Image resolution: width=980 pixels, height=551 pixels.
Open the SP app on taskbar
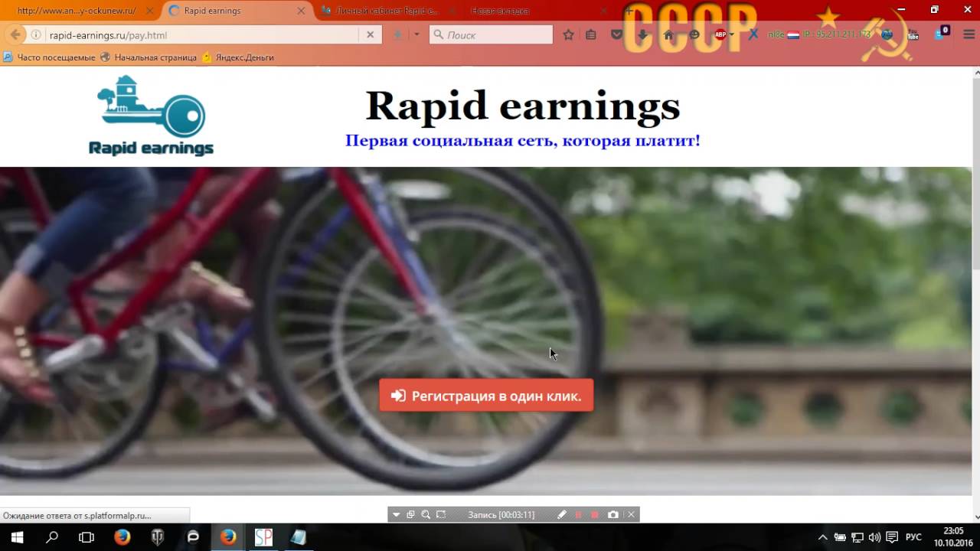click(263, 537)
